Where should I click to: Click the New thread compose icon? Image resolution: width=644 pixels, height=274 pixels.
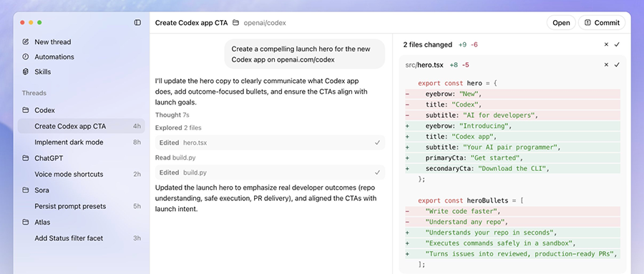tap(26, 42)
